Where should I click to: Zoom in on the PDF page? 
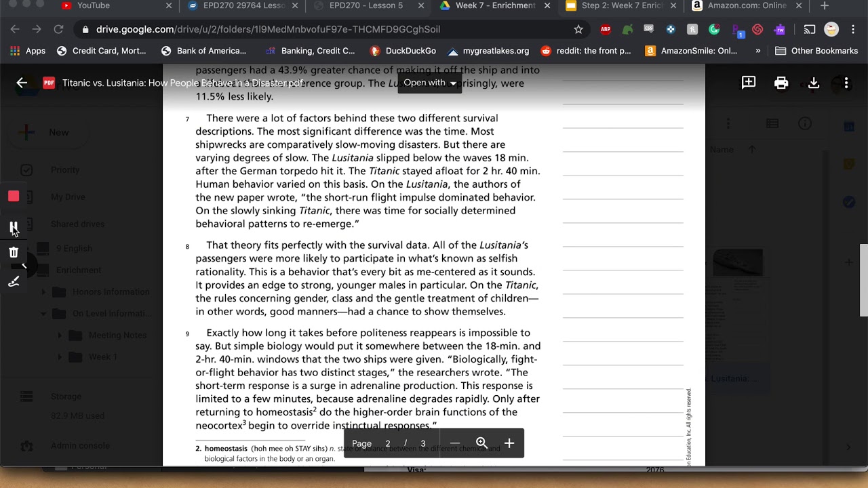509,443
